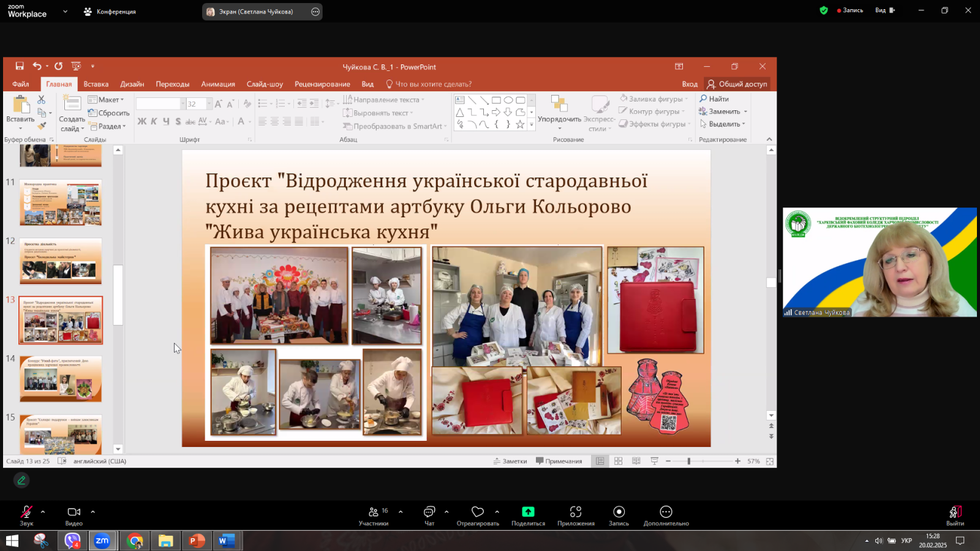Viewport: 980px width, 551px height.
Task: Open Zoom Приложения apps
Action: coord(576,515)
